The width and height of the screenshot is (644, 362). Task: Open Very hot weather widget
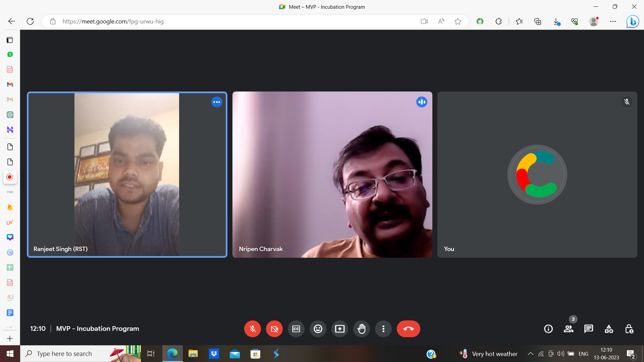[488, 354]
